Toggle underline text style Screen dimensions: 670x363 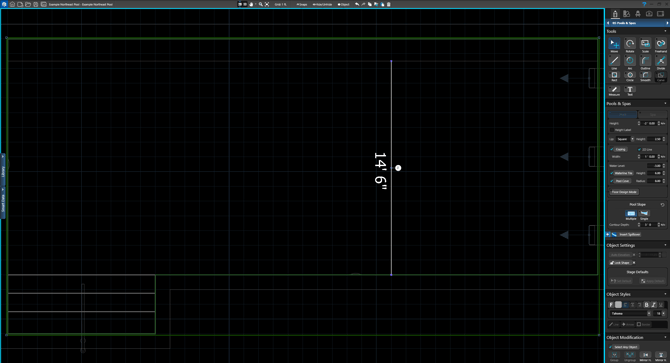(661, 305)
